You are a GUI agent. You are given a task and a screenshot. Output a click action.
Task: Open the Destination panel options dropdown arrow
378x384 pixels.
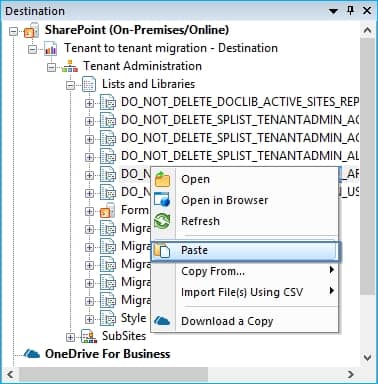click(x=333, y=11)
